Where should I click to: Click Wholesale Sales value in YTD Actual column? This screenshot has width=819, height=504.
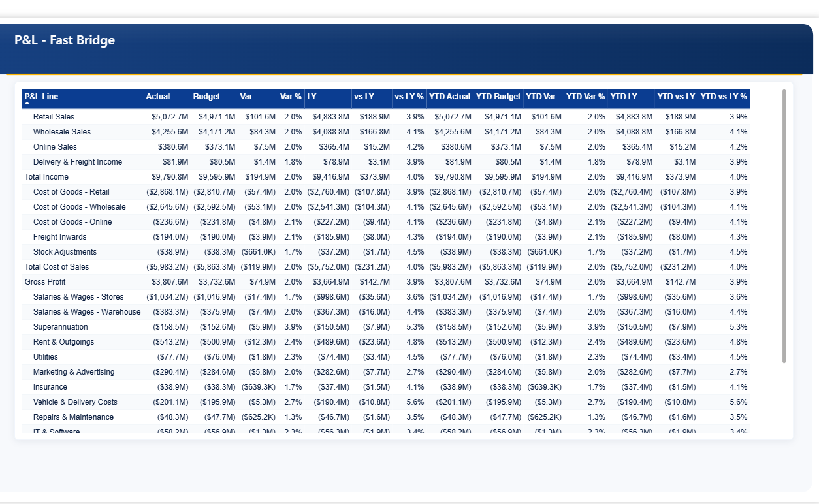(x=453, y=132)
